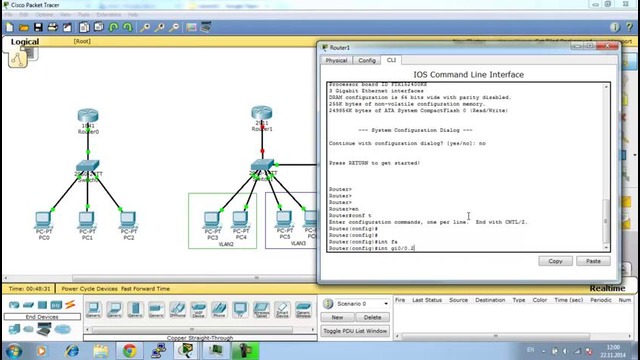Click the Zoom Out magnifier icon
This screenshot has height=360, width=640.
tap(174, 27)
